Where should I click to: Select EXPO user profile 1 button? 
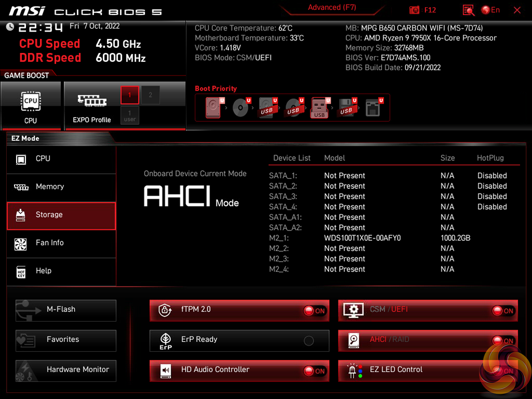pyautogui.click(x=129, y=115)
